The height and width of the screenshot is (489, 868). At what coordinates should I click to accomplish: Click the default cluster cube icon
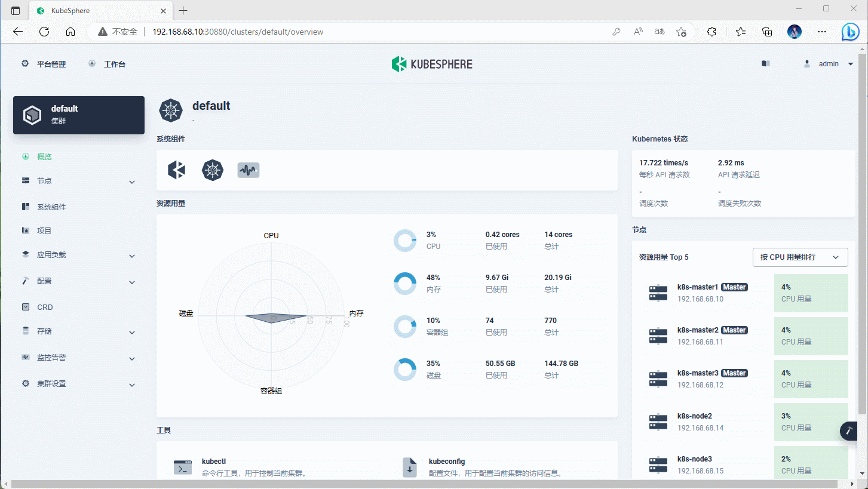(32, 115)
